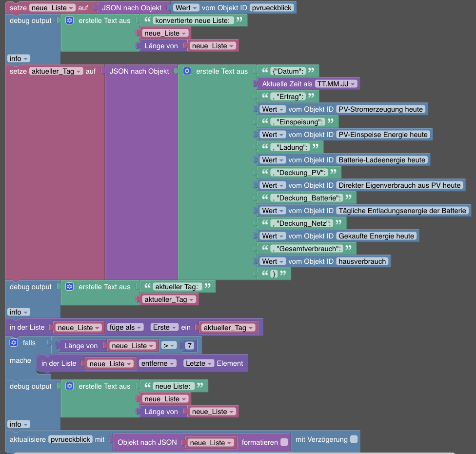This screenshot has height=454, width=476.
Task: Select the 'PV-Stromerzeugung heute' object ID
Action: 381,109
